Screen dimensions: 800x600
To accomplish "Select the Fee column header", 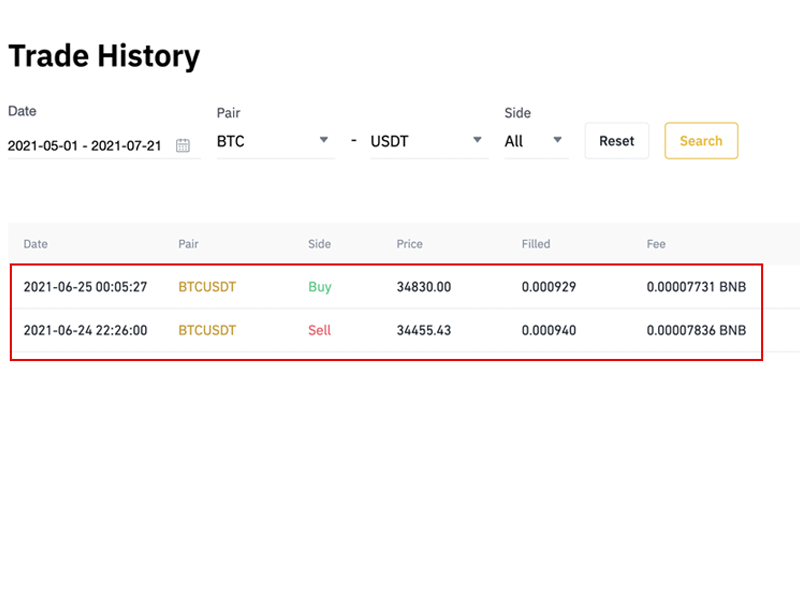I will click(656, 244).
